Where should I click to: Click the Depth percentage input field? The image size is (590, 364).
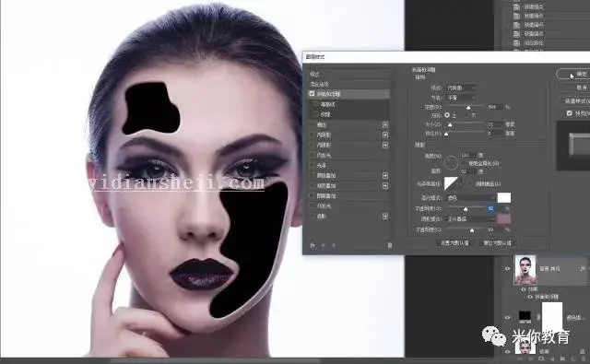point(495,107)
